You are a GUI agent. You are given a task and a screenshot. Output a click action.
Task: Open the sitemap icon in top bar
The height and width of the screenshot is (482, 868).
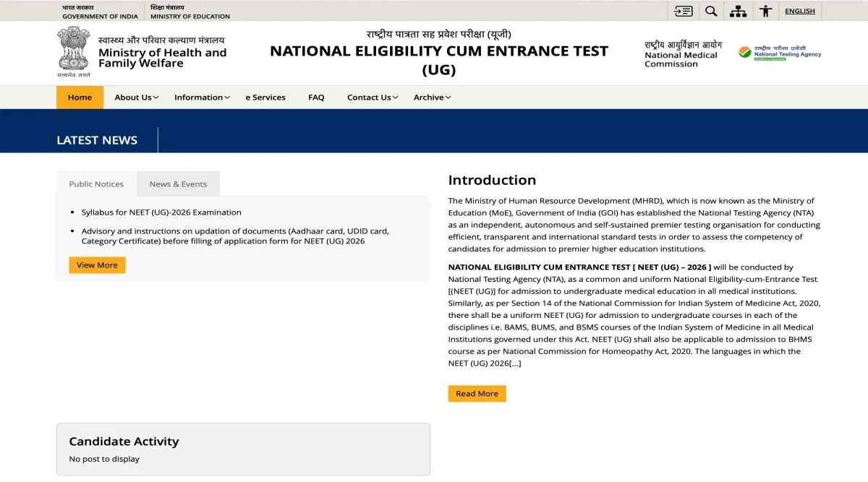[x=738, y=11]
